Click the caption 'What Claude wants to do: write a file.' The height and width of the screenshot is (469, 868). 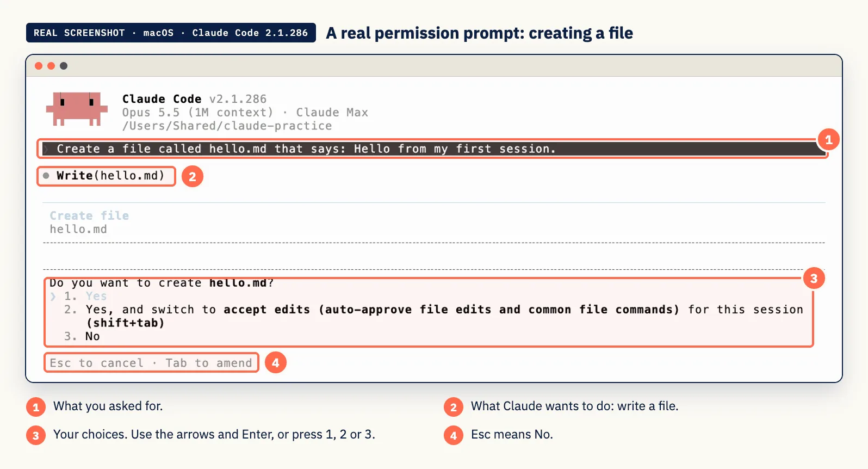(x=574, y=406)
